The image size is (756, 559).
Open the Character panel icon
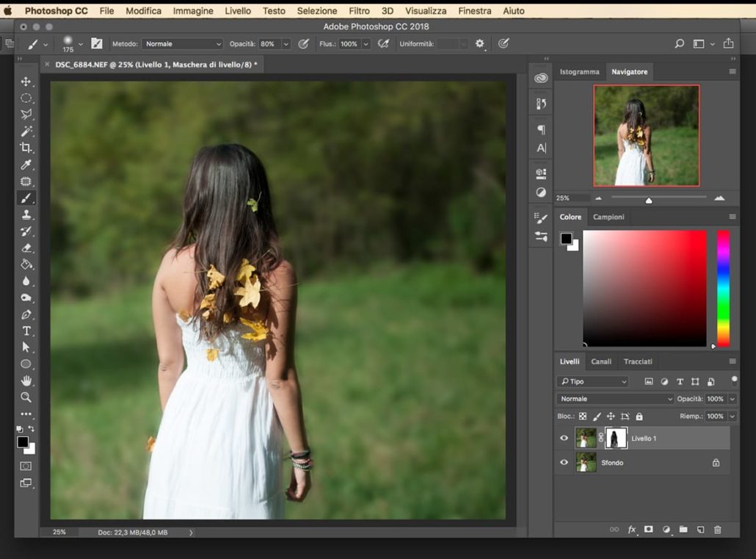(x=541, y=148)
